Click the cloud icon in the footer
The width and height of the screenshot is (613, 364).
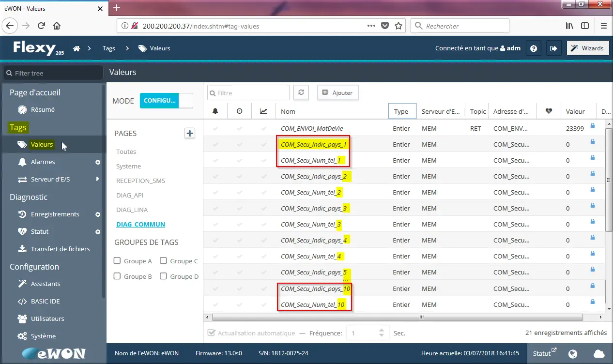(x=598, y=353)
